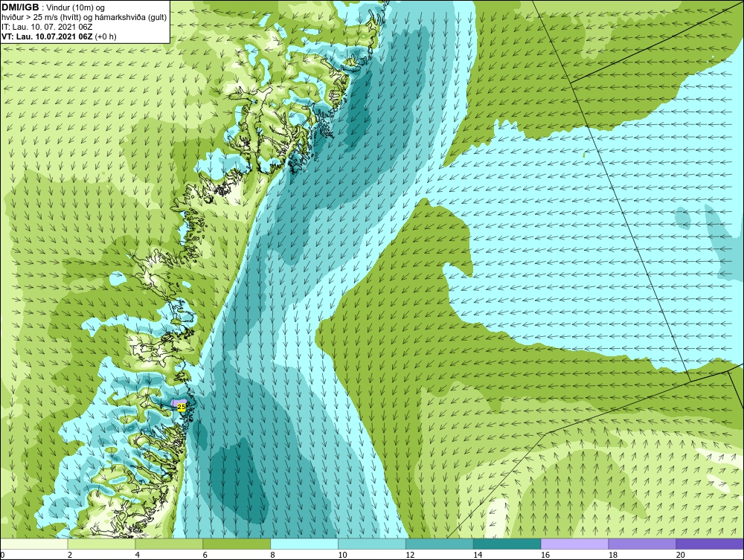The width and height of the screenshot is (744, 560).
Task: Click the scale label '0'
Action: click(x=2, y=555)
